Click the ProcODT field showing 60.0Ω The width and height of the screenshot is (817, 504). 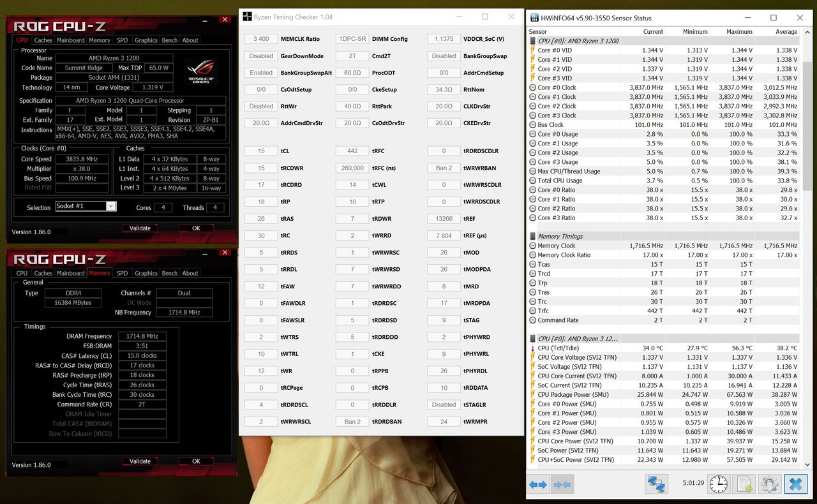tap(352, 73)
